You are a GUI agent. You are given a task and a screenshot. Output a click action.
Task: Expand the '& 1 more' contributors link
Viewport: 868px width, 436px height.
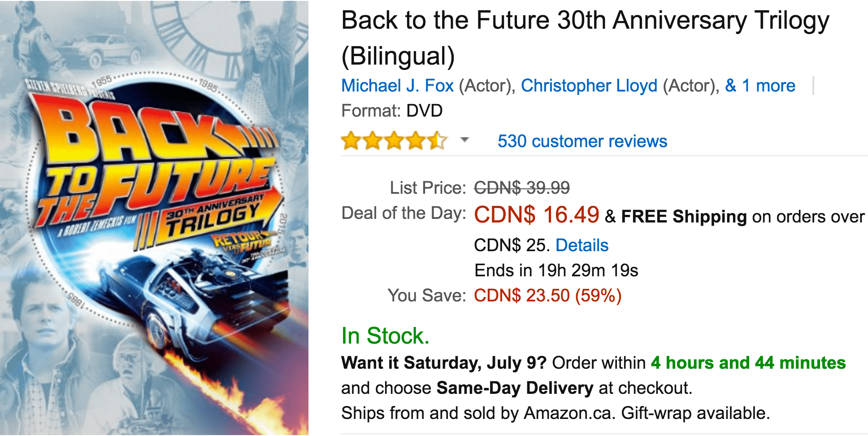(x=760, y=86)
